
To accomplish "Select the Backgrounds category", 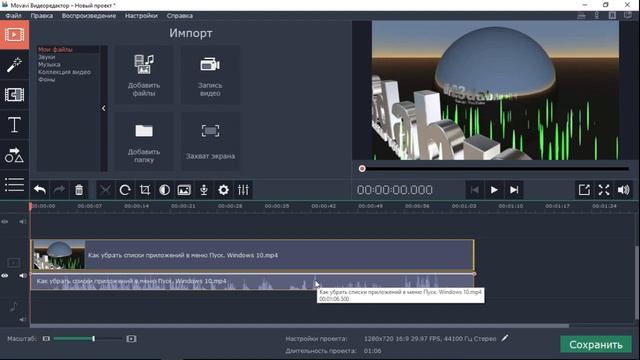I will coord(47,80).
